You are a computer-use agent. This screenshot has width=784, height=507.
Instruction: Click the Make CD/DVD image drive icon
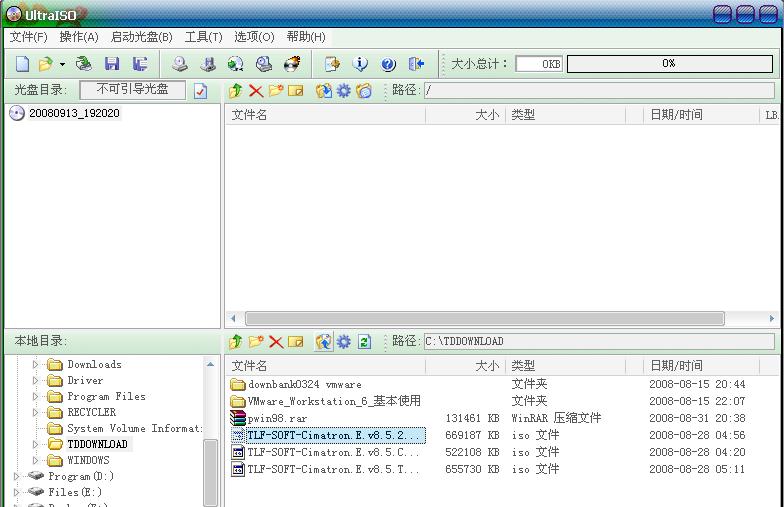pos(180,64)
